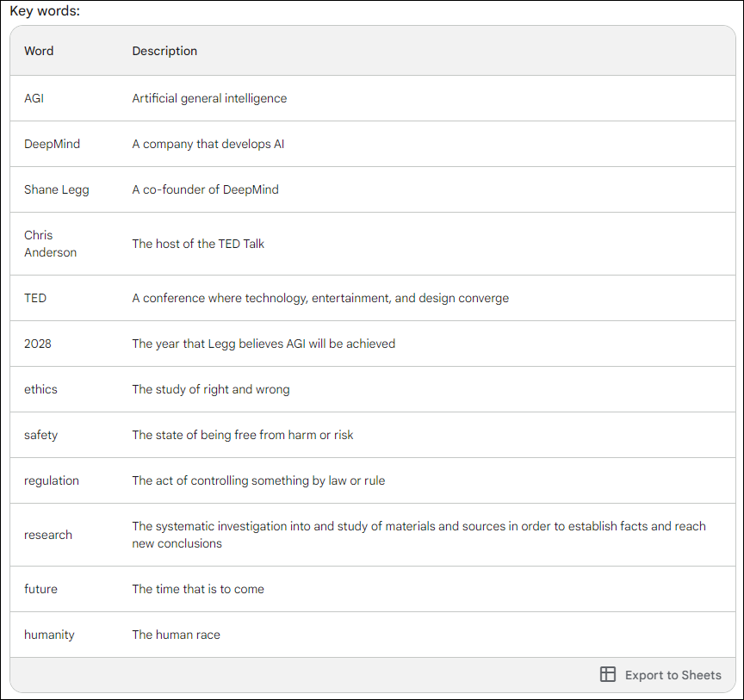The image size is (744, 700).
Task: Click the TED word cell
Action: tap(35, 298)
